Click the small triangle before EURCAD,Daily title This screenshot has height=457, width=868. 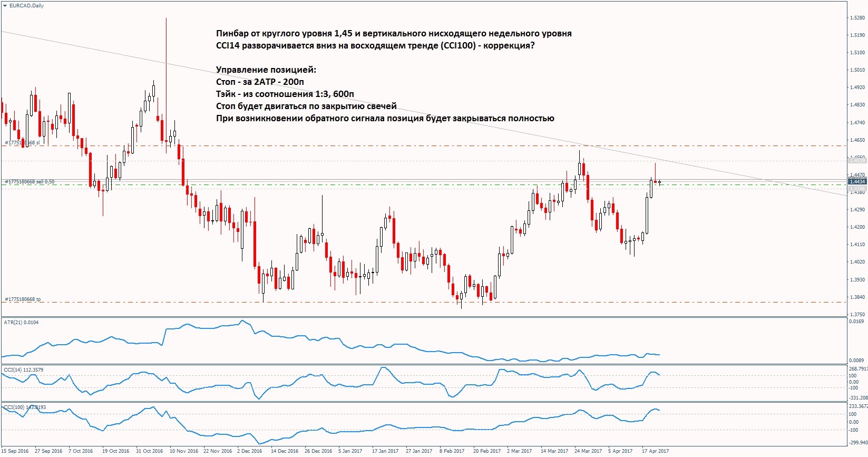[x=5, y=5]
